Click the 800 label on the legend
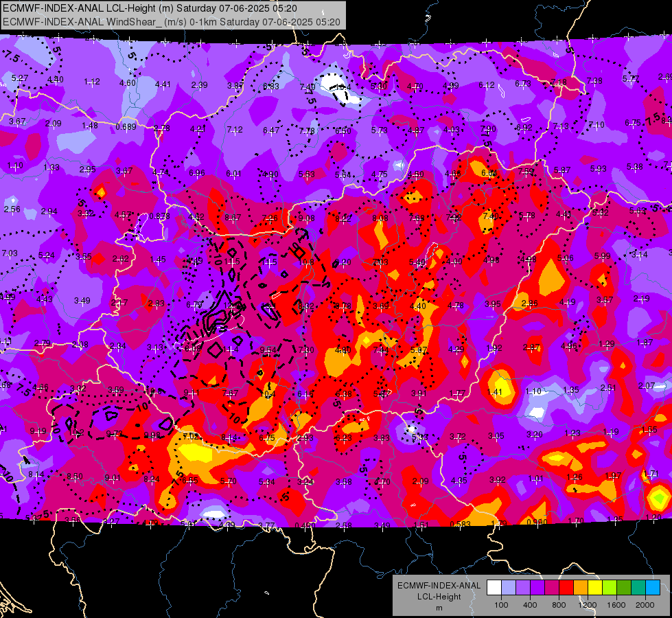 [x=559, y=605]
